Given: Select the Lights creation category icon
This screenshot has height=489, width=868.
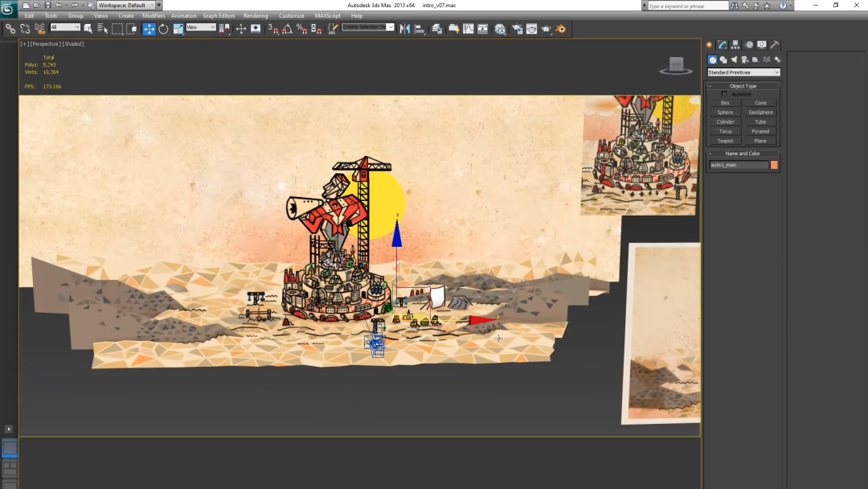Looking at the screenshot, I should coord(734,60).
